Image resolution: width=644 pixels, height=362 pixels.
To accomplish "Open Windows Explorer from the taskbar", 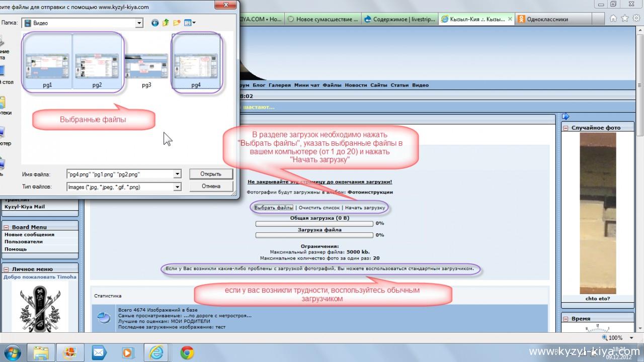I will click(42, 352).
